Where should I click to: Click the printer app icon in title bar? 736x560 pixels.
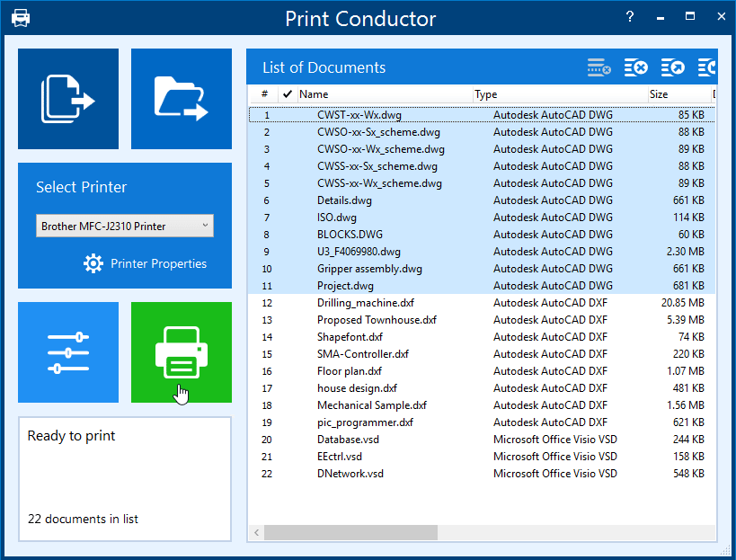pos(20,18)
